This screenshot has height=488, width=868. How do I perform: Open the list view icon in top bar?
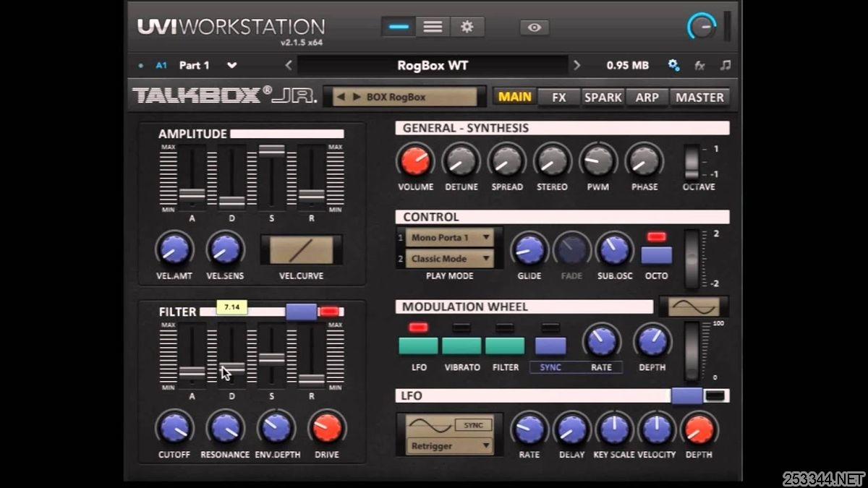[433, 27]
